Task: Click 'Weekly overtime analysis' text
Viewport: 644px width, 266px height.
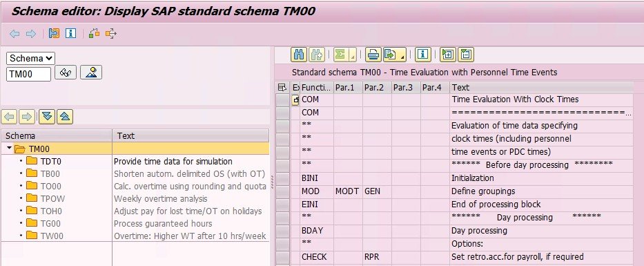Action: click(x=161, y=198)
